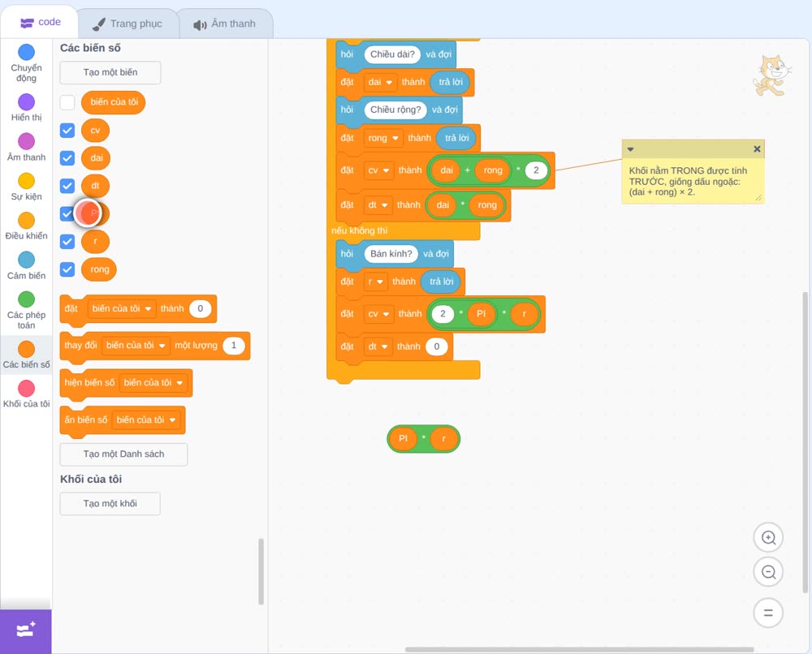
Task: Open the add extension button
Action: point(26,630)
